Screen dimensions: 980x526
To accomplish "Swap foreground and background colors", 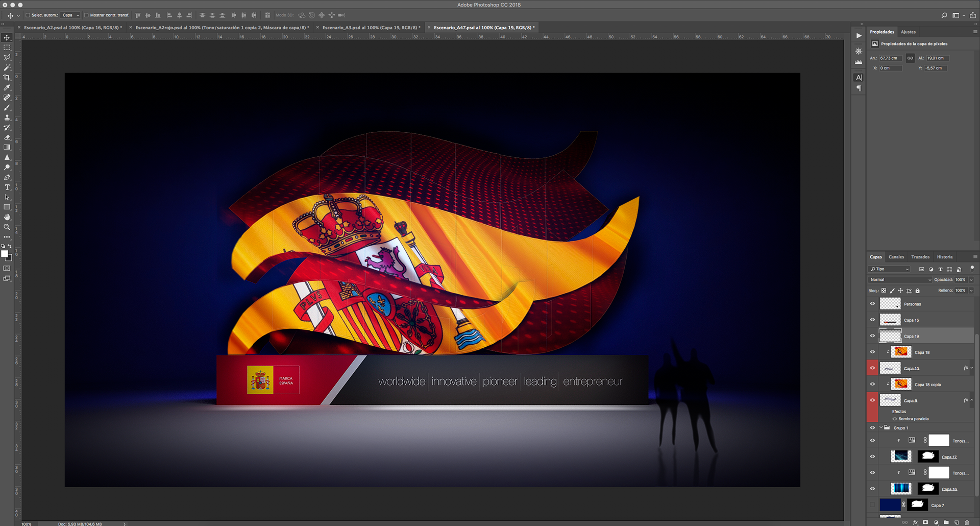I will (x=10, y=246).
